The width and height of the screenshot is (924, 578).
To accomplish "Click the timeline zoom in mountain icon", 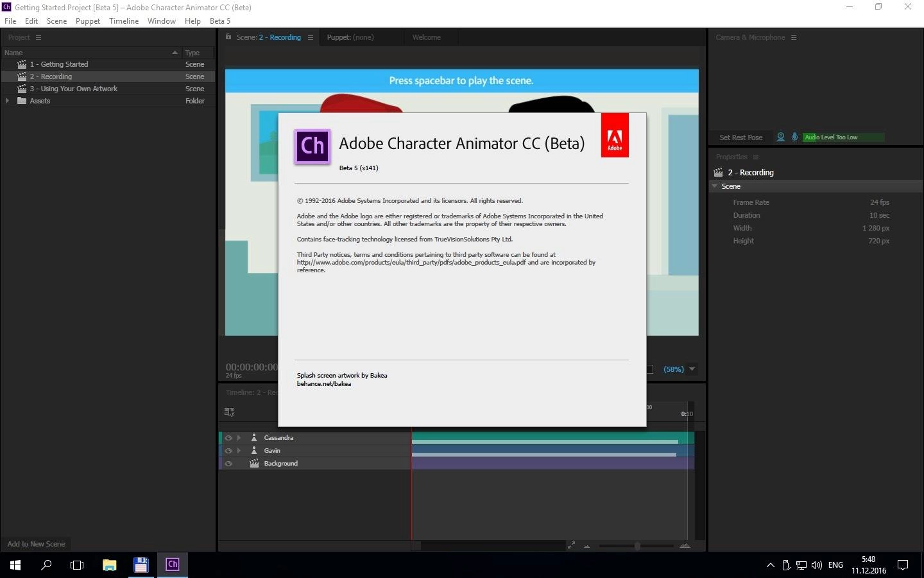I will pos(685,545).
